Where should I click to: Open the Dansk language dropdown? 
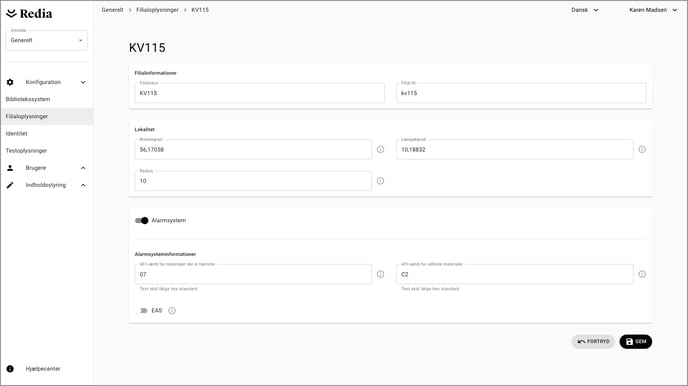tap(584, 10)
